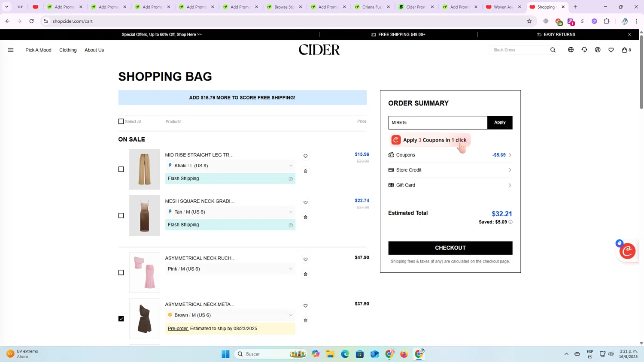
Task: Switch to the Cider Promo browser tab
Action: (416, 7)
